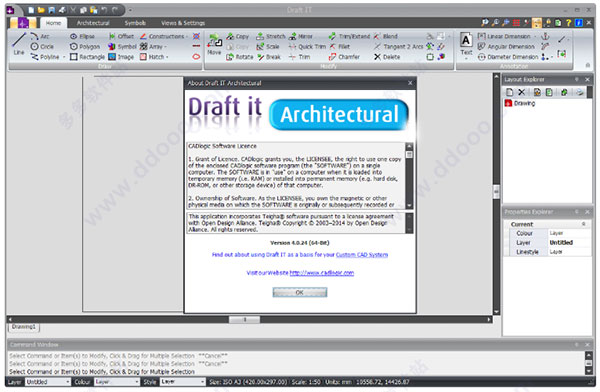The width and height of the screenshot is (600, 392).
Task: Click OK in the About dialog
Action: (300, 292)
